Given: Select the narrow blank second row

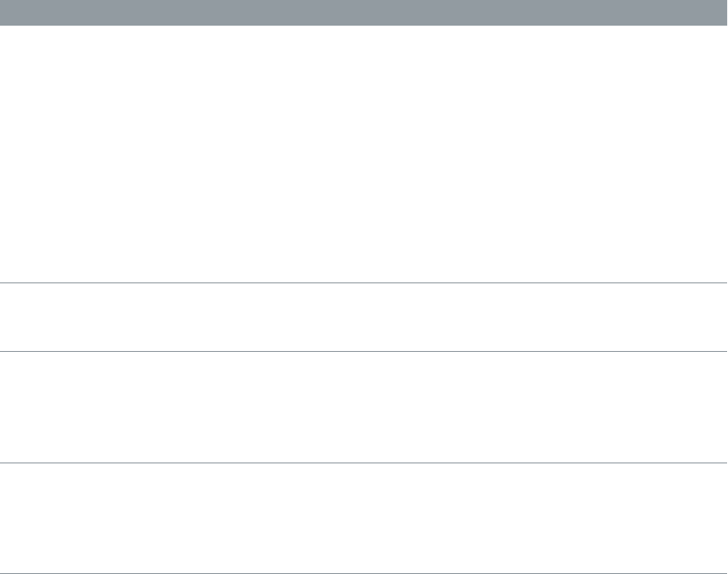Looking at the screenshot, I should 364,317.
